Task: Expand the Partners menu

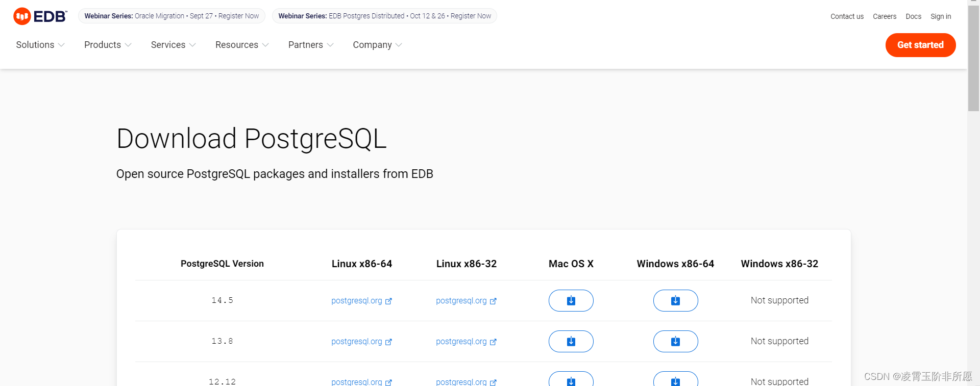Action: (x=311, y=45)
